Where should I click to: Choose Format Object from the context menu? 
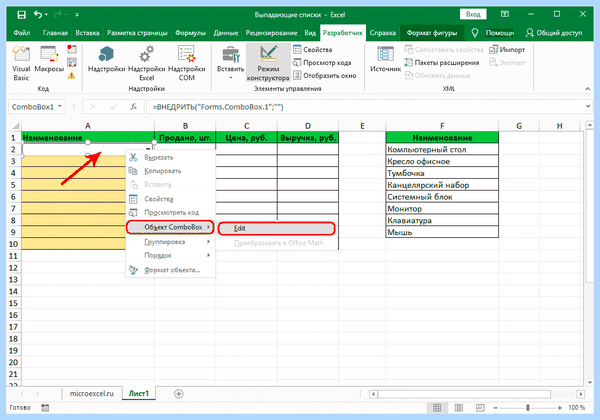point(170,270)
